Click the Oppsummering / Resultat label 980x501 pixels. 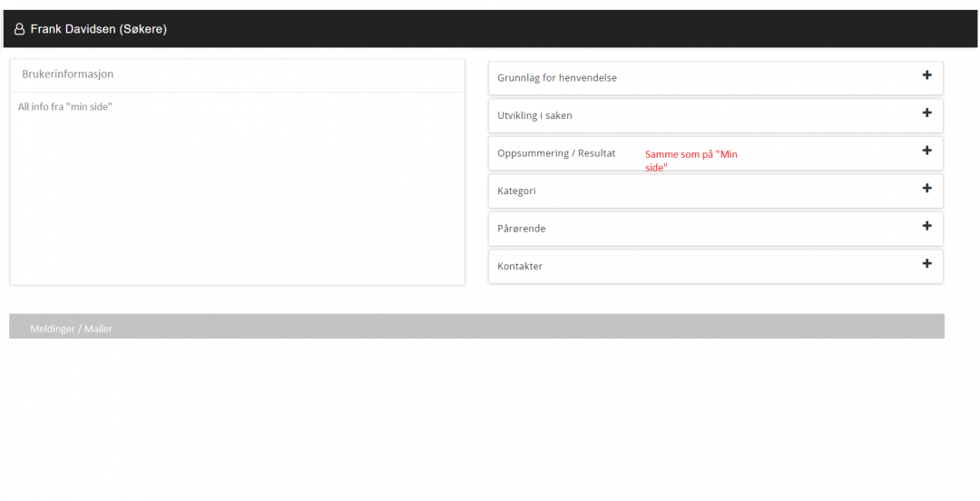click(x=555, y=153)
